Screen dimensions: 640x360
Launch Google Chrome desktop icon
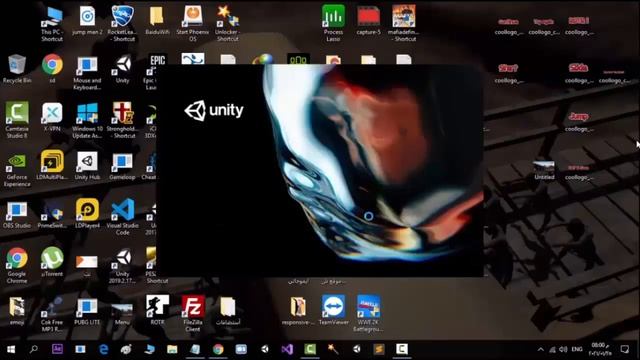[17, 265]
